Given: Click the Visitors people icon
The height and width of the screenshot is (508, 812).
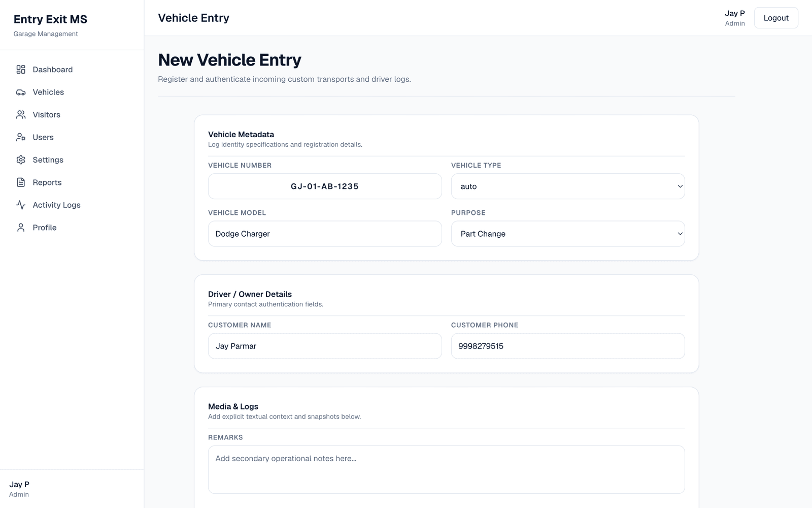Looking at the screenshot, I should pos(21,115).
